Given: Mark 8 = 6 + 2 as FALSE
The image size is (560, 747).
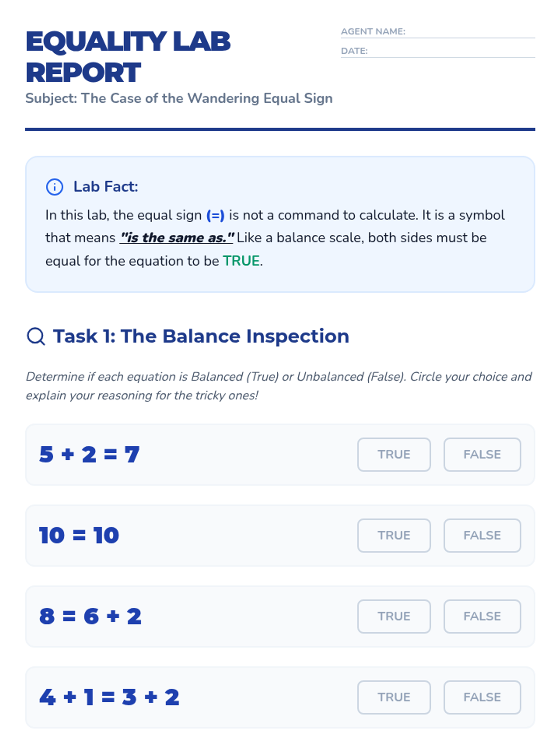Looking at the screenshot, I should (x=482, y=616).
